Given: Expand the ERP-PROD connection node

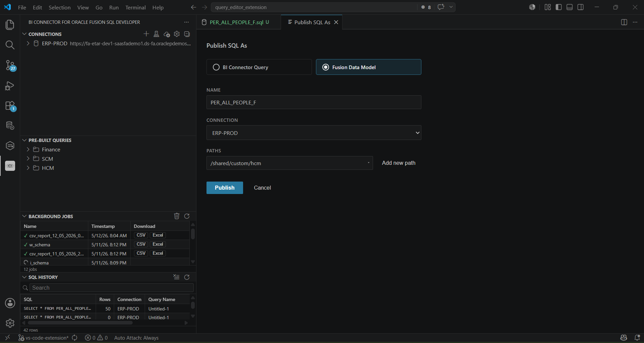Looking at the screenshot, I should [x=28, y=44].
